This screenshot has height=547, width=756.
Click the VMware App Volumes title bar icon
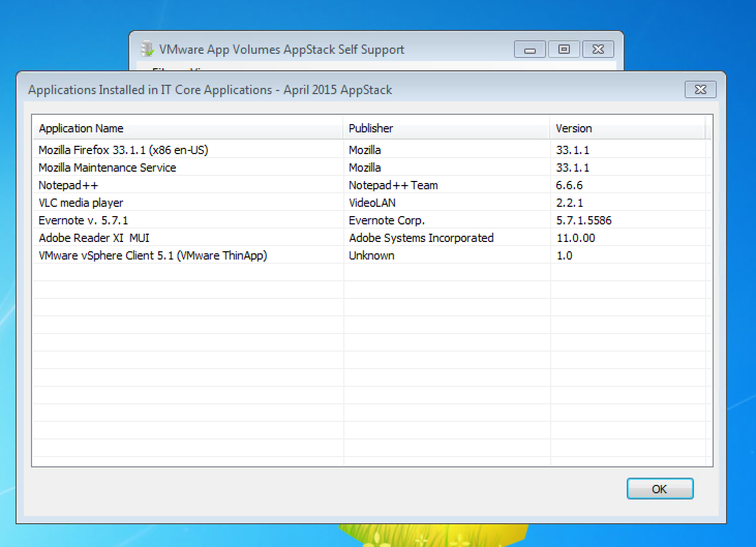[x=147, y=49]
